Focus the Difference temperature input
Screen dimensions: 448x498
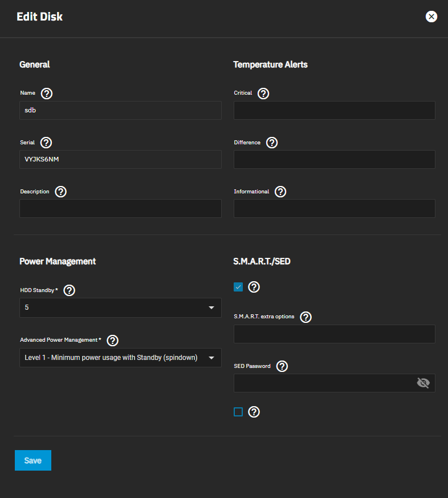pyautogui.click(x=335, y=159)
